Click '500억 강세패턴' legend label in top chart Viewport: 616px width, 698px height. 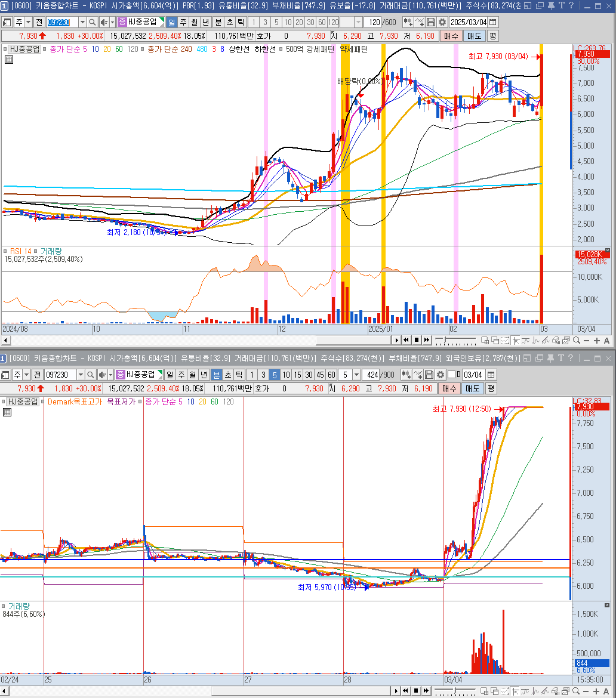coord(310,49)
